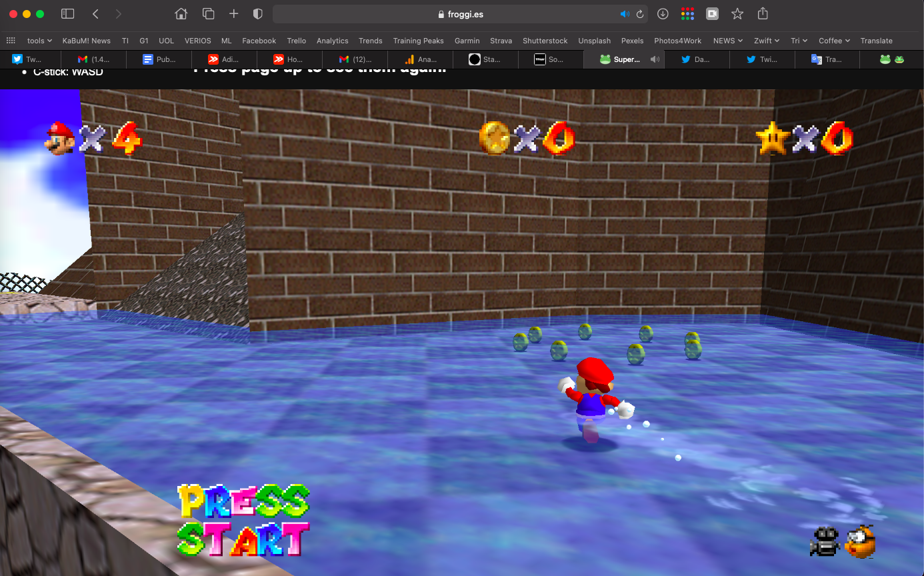Expand the Coffee bookmarks folder
Screen dimensions: 924x576
(x=835, y=41)
